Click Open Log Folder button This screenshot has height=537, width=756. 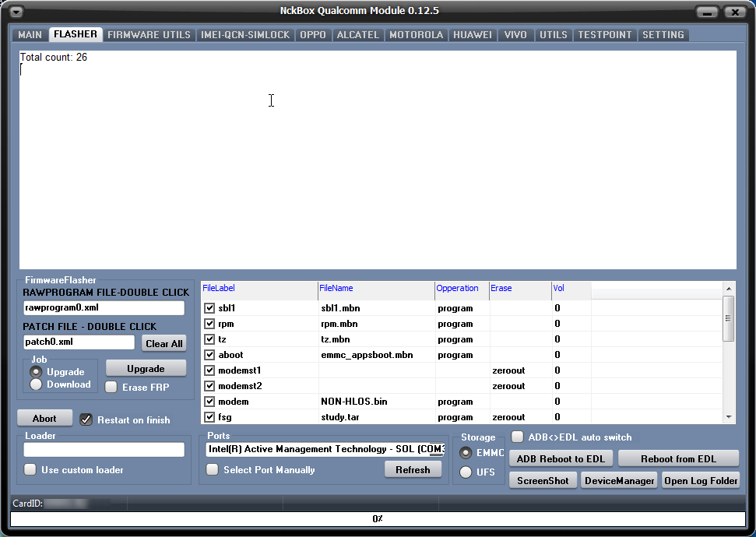pyautogui.click(x=701, y=481)
